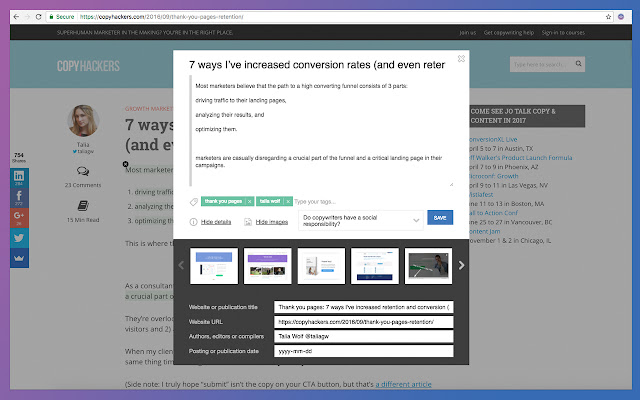
Task: Select the fourth thumbnail image
Action: tap(375, 266)
